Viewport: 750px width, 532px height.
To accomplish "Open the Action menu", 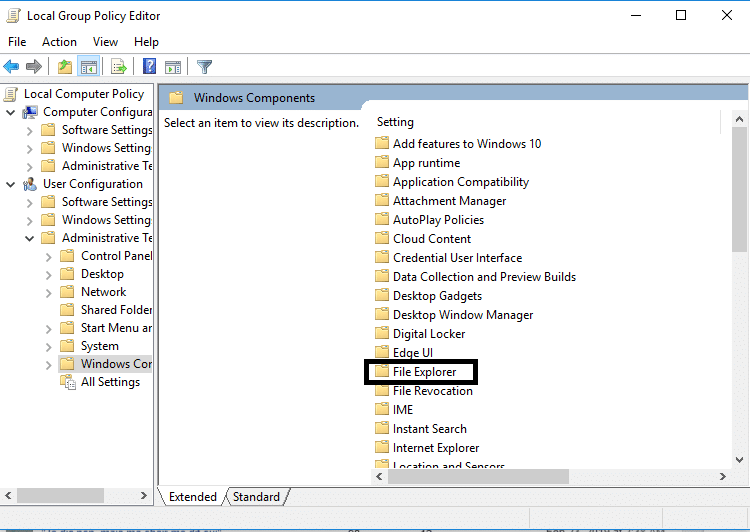I will click(59, 42).
